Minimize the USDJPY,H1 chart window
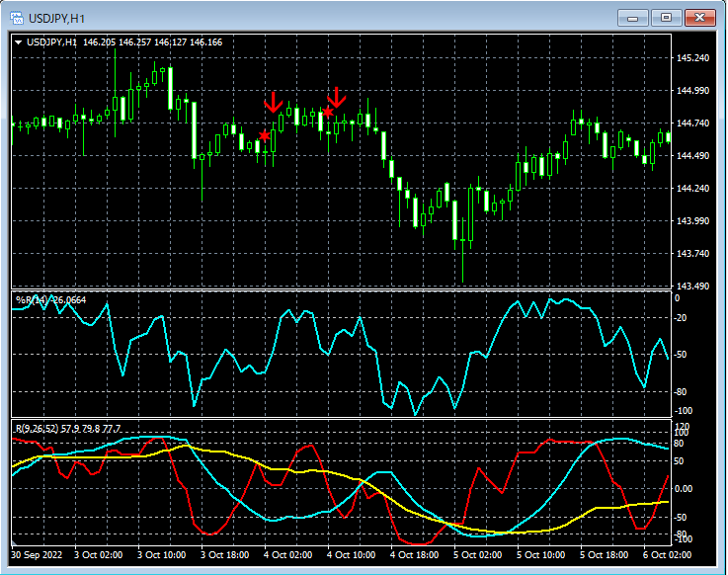This screenshot has height=575, width=728. (x=633, y=18)
